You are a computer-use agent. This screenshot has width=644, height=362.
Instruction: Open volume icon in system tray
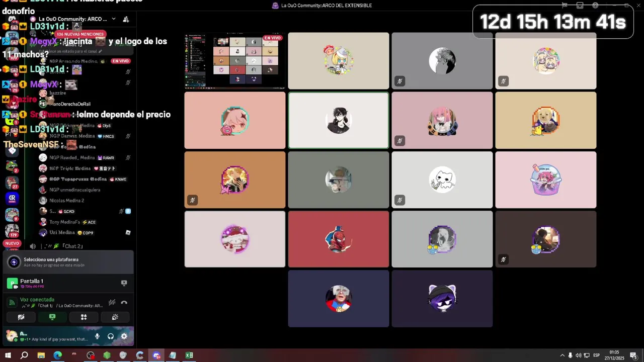579,355
